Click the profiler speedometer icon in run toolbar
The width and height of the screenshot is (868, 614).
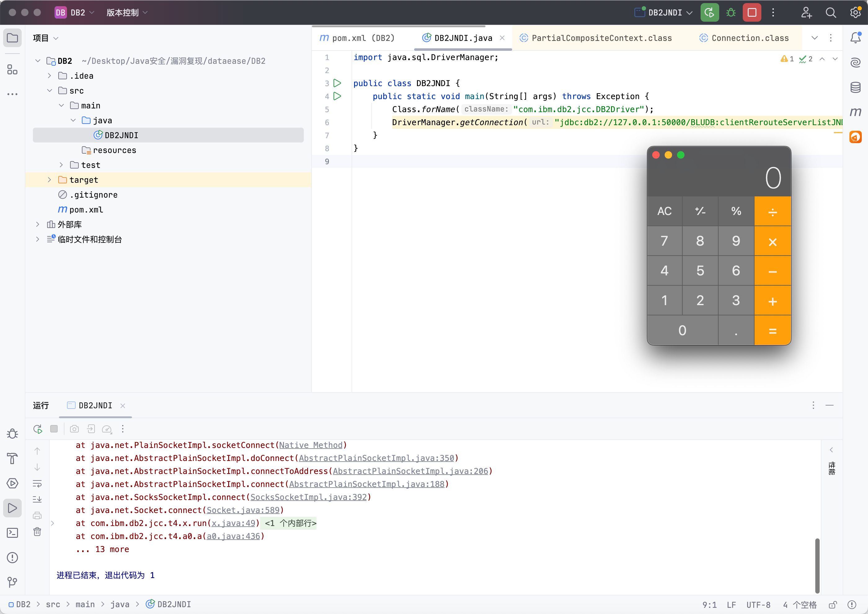[x=107, y=429]
